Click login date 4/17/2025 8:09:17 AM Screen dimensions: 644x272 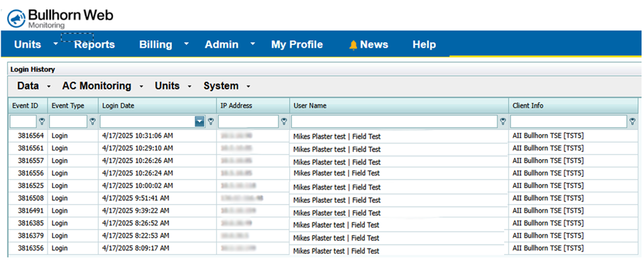[135, 248]
